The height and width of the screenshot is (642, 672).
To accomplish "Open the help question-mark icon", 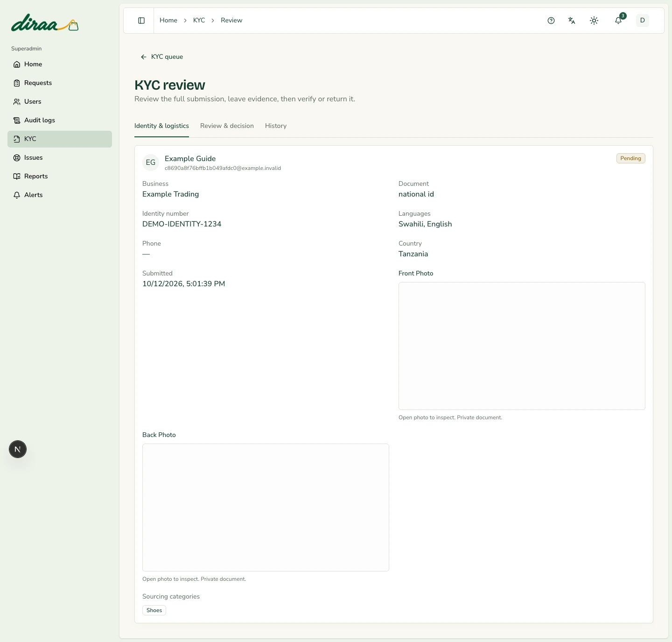I will click(551, 21).
